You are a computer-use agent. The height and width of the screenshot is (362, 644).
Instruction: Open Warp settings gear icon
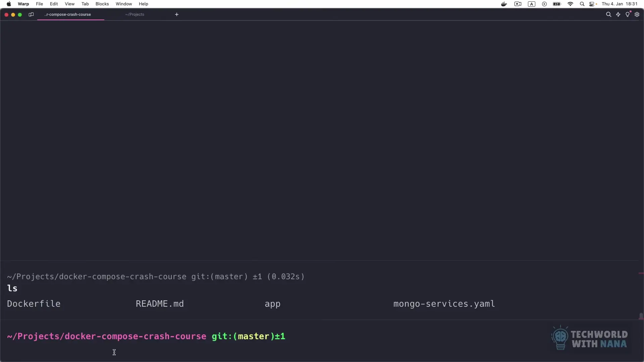pyautogui.click(x=637, y=14)
